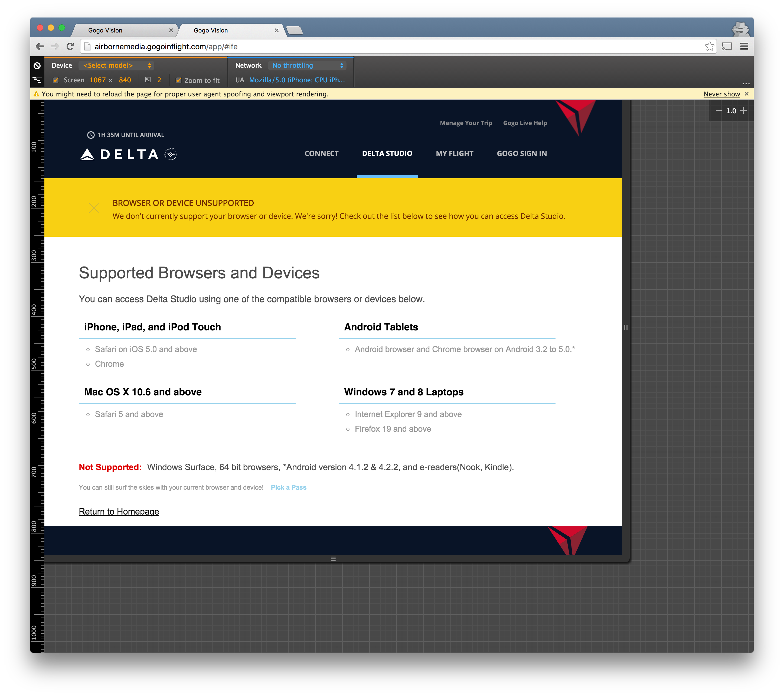Bookmark this page with the star icon
This screenshot has width=784, height=696.
(x=709, y=46)
